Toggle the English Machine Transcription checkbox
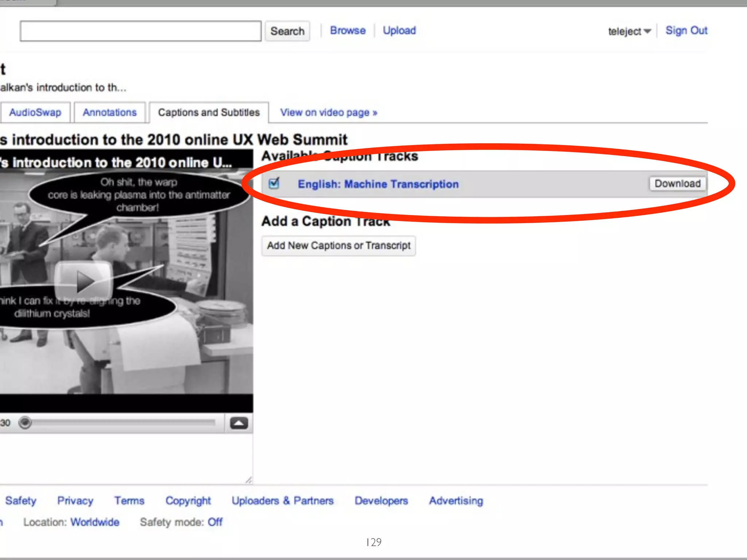 click(x=274, y=183)
